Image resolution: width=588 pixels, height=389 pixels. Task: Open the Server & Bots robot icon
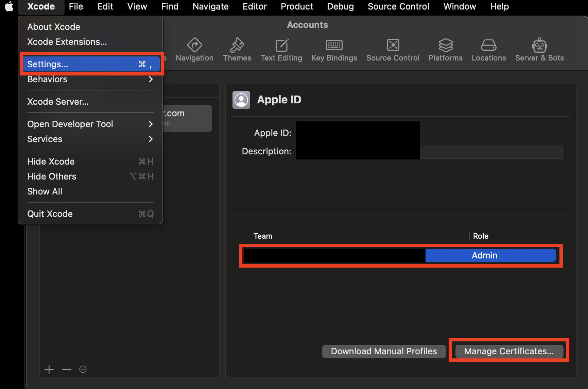click(x=539, y=45)
